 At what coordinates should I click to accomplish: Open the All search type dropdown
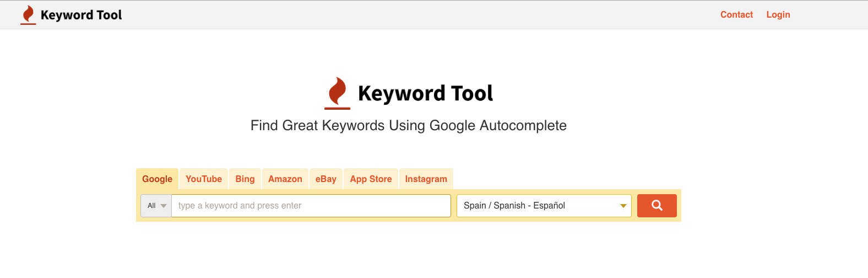point(156,206)
